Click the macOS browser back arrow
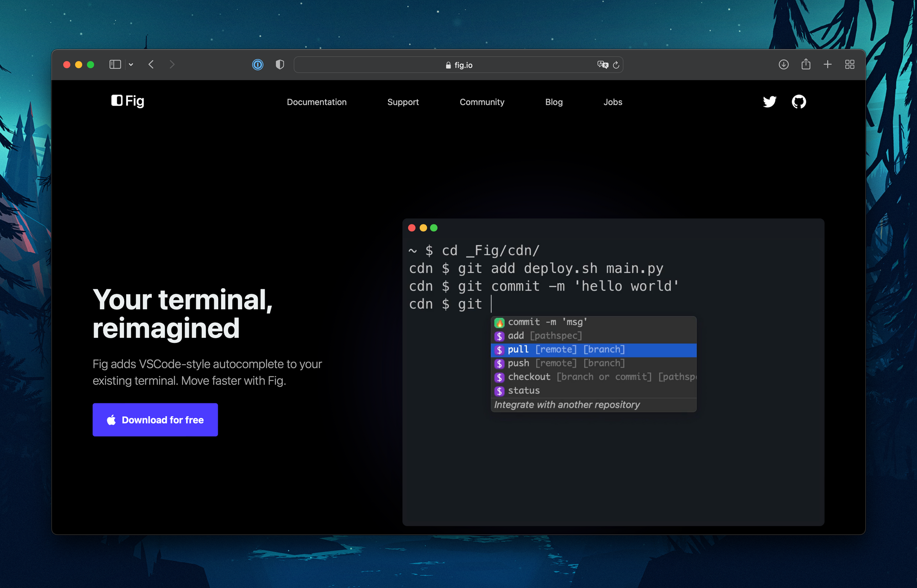 coord(151,65)
